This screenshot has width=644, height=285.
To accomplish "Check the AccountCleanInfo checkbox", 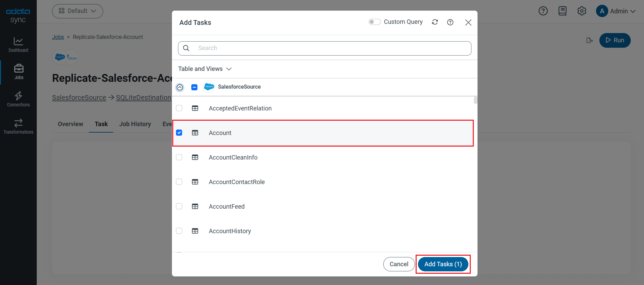I will click(x=179, y=157).
